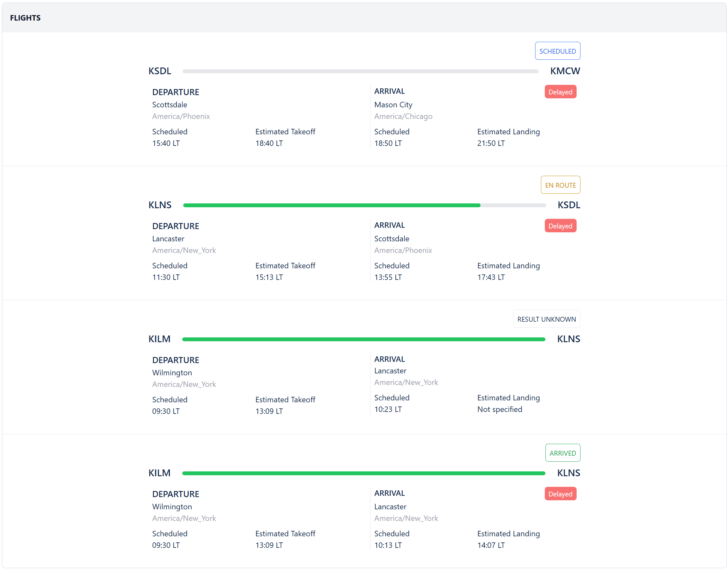Viewport: 728px width, 571px height.
Task: Click the 14:07 LT estimated landing time
Action: tap(490, 545)
